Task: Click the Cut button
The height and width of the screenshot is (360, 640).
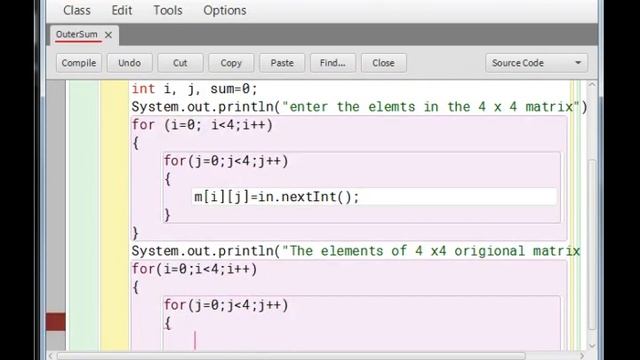Action: (x=180, y=63)
